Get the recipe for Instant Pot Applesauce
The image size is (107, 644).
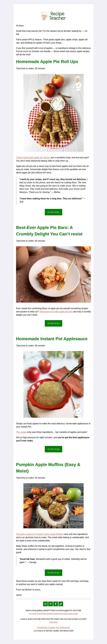[53, 449]
